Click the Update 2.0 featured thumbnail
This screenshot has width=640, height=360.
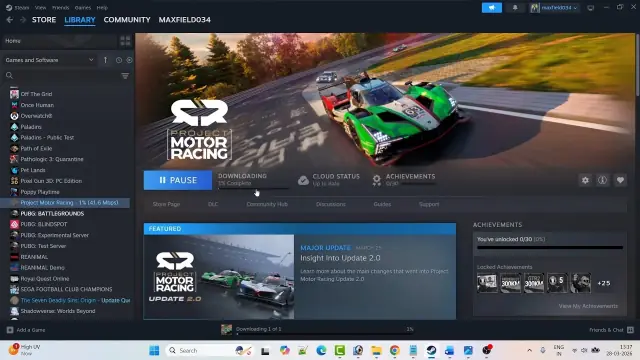(219, 277)
